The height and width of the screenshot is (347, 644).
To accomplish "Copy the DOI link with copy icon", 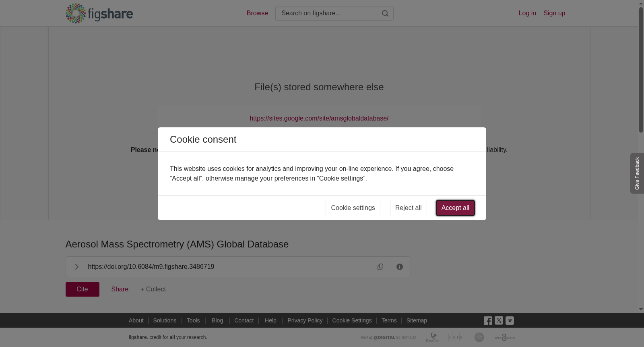I will click(x=380, y=267).
